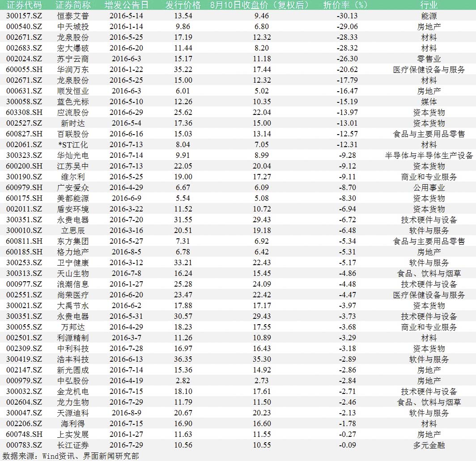Click the 发行价格 column header
This screenshot has height=461, width=476.
click(183, 5)
